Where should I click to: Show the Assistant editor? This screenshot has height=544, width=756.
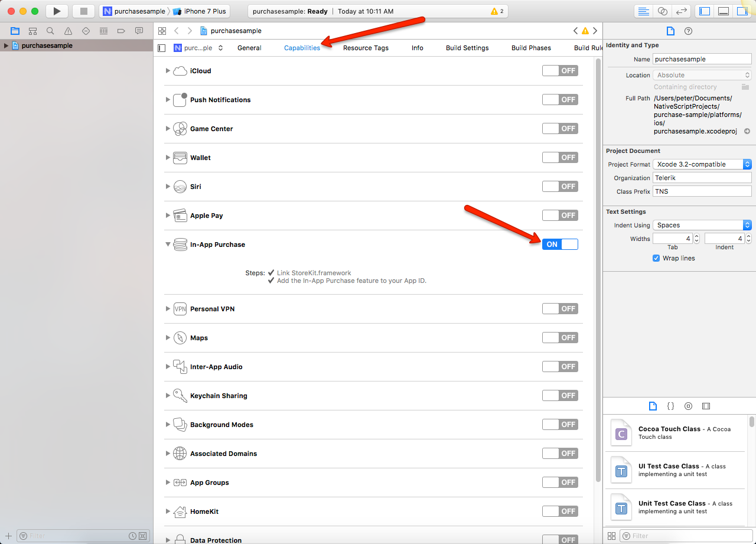pyautogui.click(x=662, y=11)
